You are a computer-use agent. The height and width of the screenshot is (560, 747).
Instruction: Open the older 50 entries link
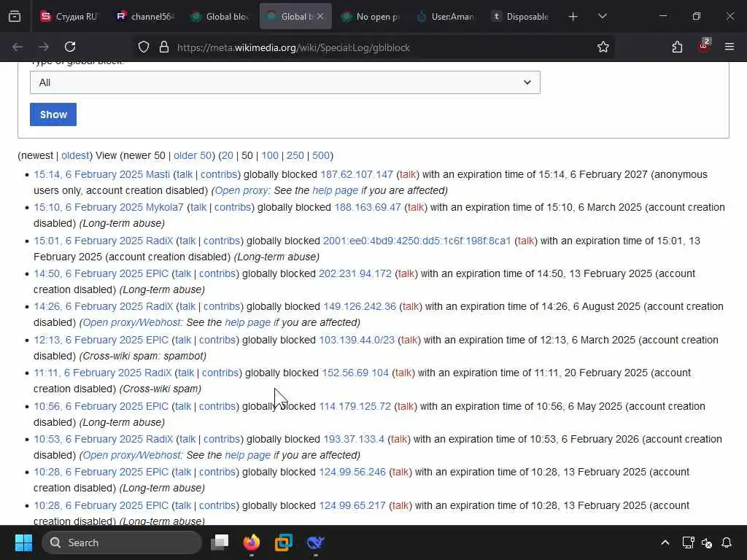click(193, 156)
